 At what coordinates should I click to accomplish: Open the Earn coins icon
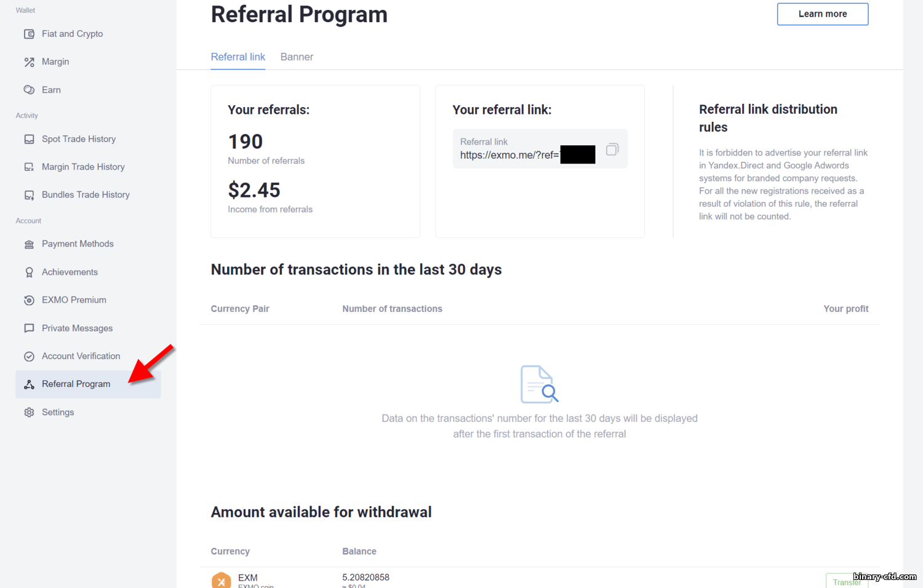point(29,90)
